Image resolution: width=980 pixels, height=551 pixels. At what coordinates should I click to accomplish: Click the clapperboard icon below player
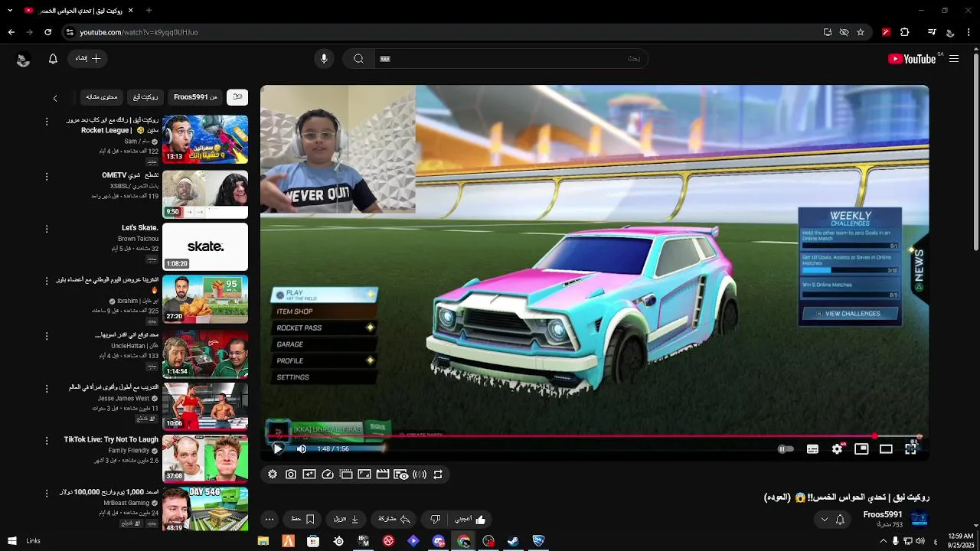(383, 474)
